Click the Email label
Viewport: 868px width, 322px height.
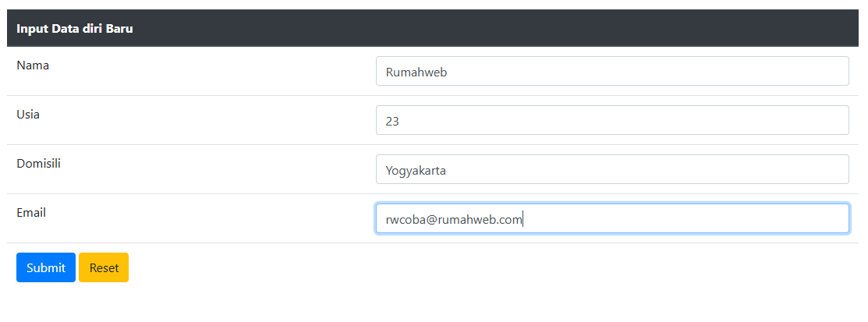tap(31, 212)
